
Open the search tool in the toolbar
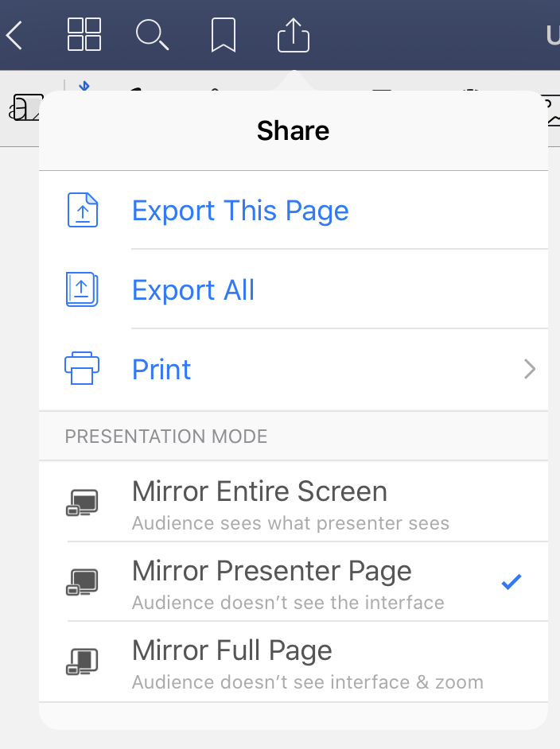pyautogui.click(x=153, y=35)
